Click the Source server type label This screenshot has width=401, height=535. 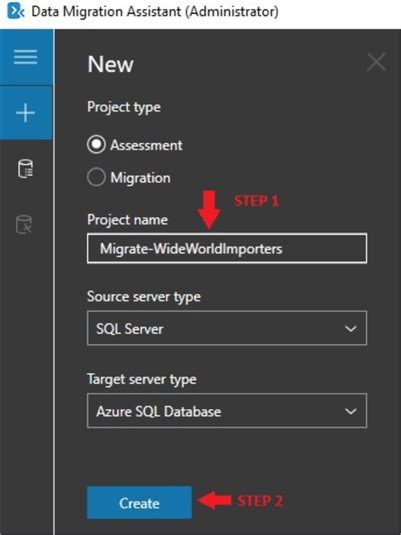144,297
